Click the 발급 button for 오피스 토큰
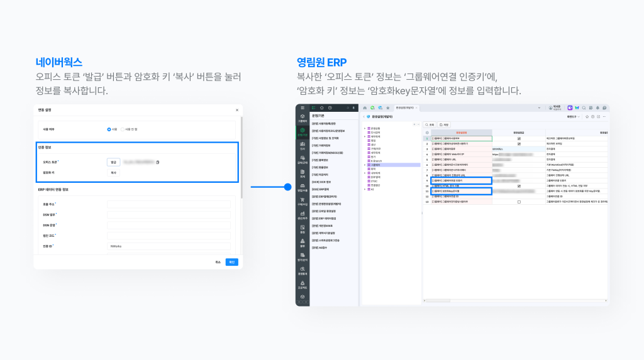The height and width of the screenshot is (360, 644). (x=114, y=161)
